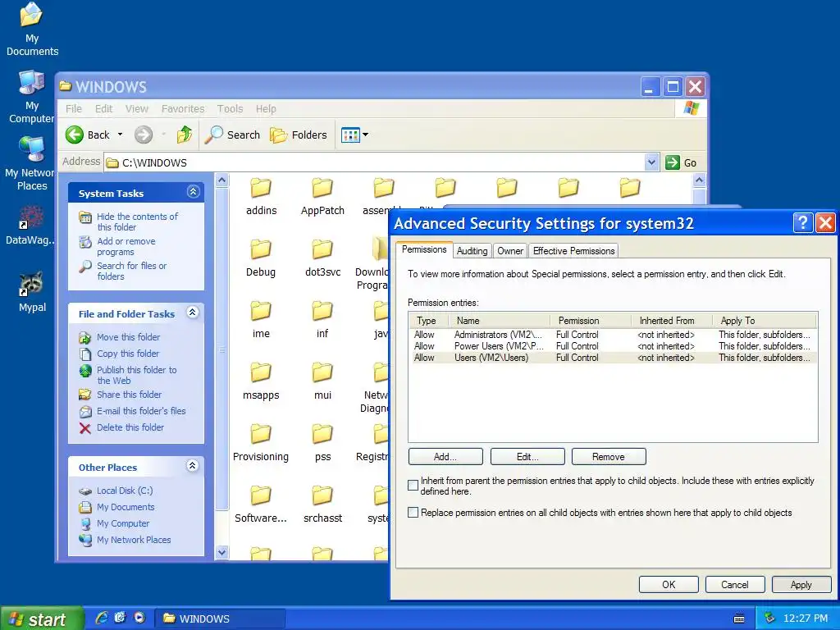Collapse the System Tasks panel

pyautogui.click(x=194, y=191)
